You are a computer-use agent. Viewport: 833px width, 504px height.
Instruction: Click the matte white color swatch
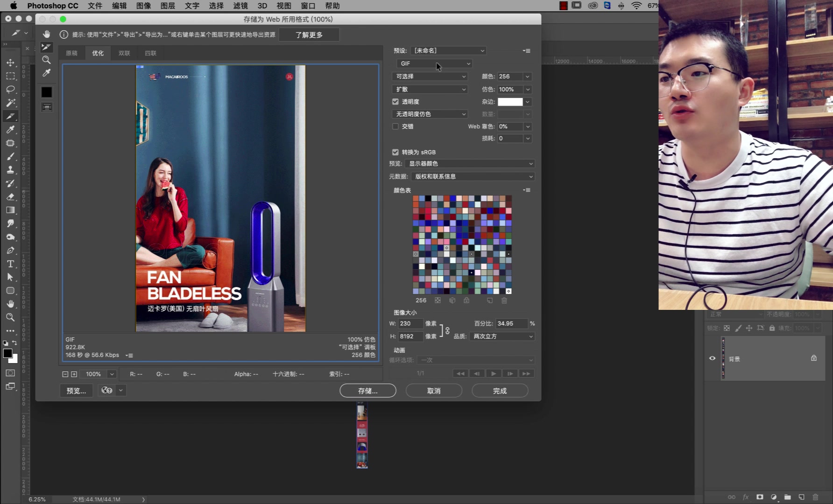point(510,102)
